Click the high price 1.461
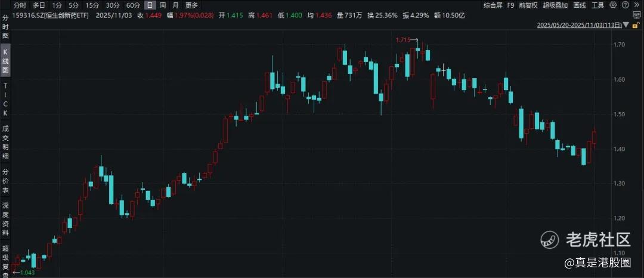The image size is (644, 278). pyautogui.click(x=265, y=16)
